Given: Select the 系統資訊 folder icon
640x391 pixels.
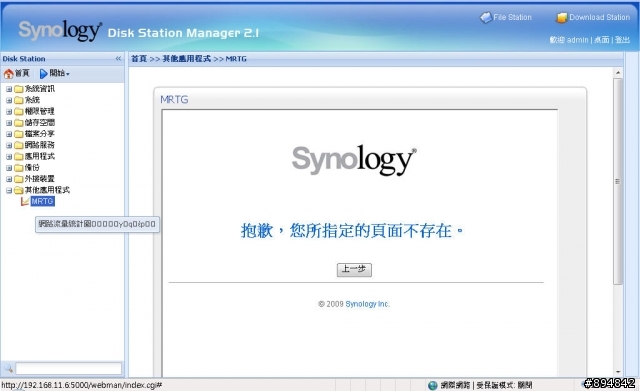Looking at the screenshot, I should click(19, 89).
